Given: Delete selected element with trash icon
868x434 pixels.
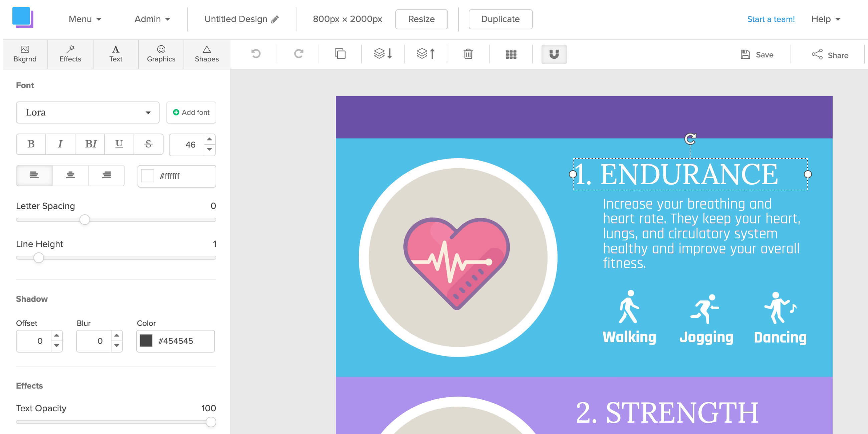Looking at the screenshot, I should click(468, 54).
